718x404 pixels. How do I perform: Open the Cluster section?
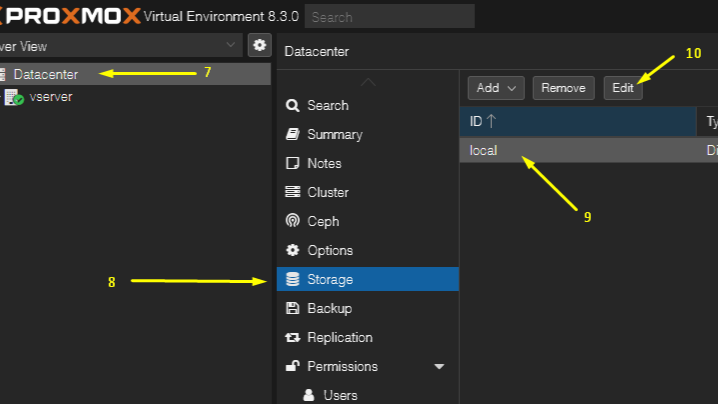tap(368, 192)
